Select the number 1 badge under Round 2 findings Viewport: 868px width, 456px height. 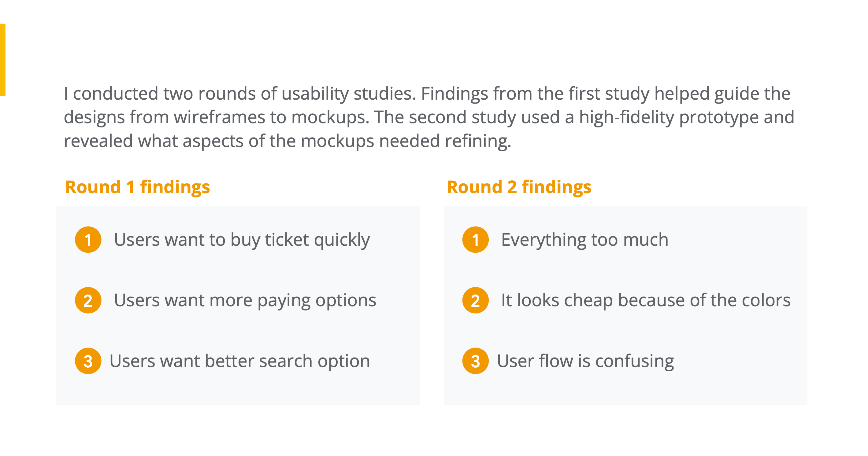pyautogui.click(x=475, y=240)
